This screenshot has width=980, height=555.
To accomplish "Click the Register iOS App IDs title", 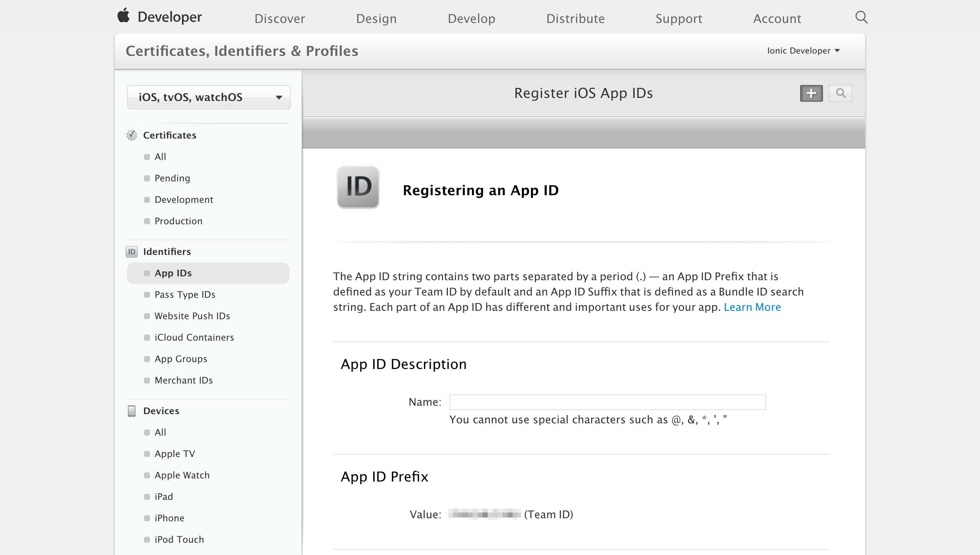I will 583,93.
